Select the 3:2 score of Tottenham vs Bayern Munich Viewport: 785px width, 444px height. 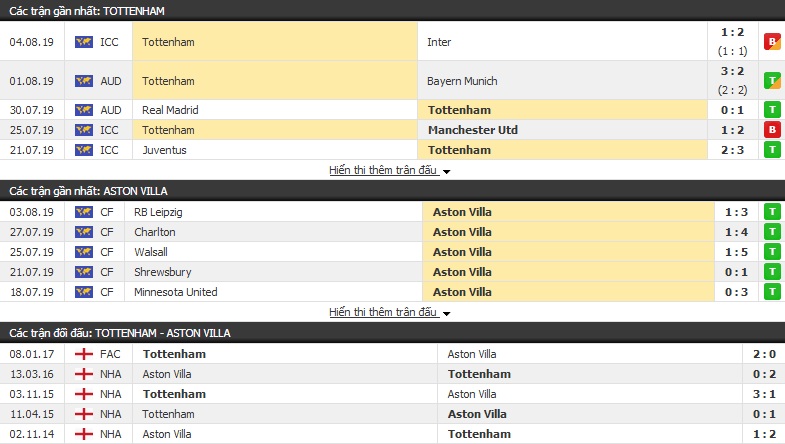[732, 72]
